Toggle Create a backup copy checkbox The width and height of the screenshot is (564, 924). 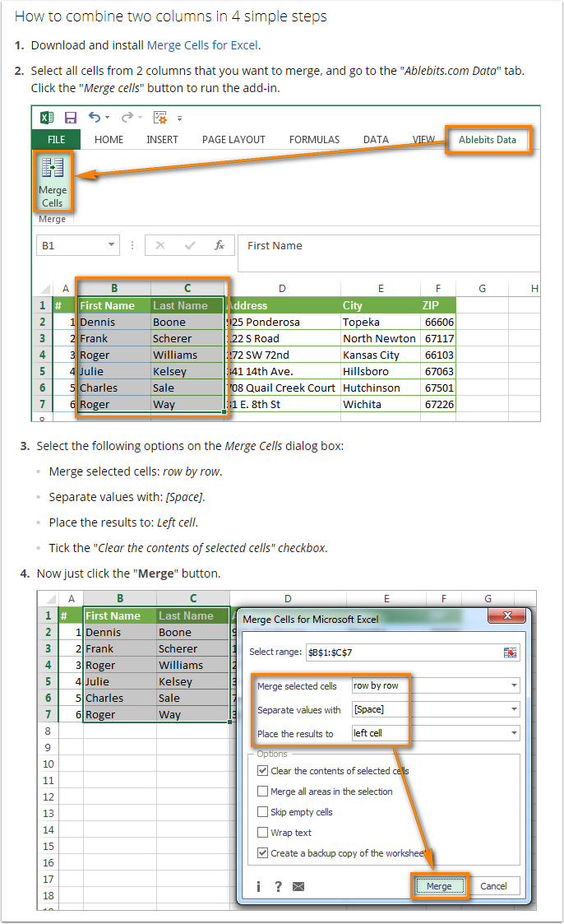click(262, 853)
